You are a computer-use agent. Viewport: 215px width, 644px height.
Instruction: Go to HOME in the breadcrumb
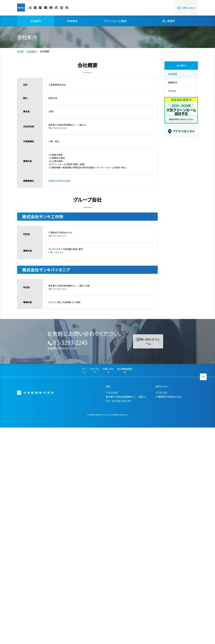[x=20, y=51]
